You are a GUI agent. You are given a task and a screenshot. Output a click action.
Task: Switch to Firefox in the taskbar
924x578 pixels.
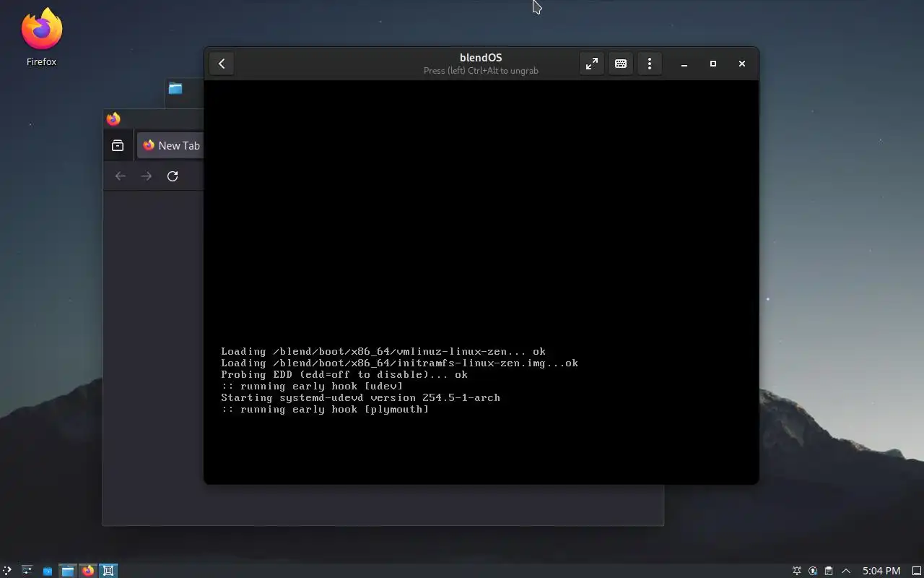[x=88, y=571]
